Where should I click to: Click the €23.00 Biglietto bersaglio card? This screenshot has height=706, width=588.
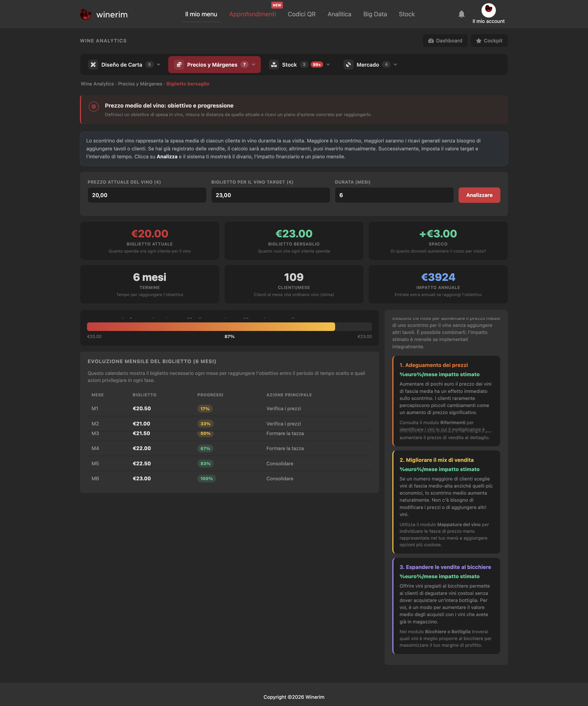click(294, 241)
